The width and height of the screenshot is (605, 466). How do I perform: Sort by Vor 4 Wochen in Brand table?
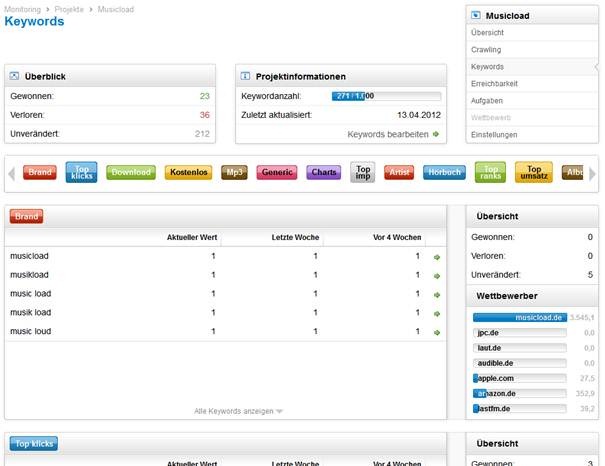click(397, 237)
